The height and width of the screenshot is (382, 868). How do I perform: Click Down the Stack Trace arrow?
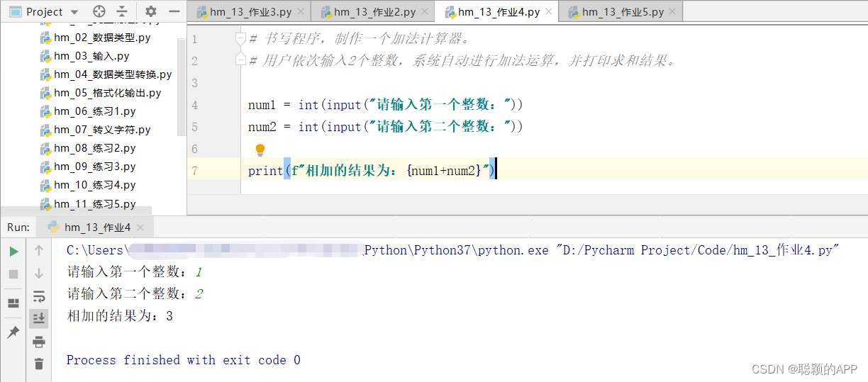coord(39,273)
